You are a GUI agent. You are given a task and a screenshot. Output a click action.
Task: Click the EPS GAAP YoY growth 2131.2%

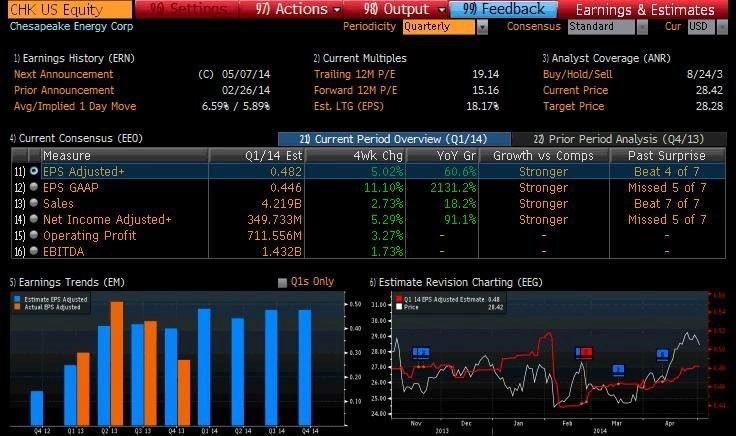[x=453, y=188]
